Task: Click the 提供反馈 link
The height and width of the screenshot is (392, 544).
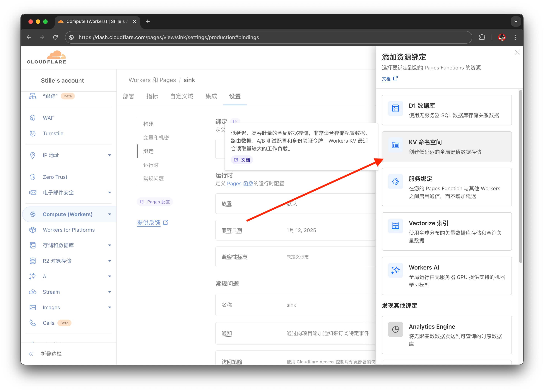Action: (153, 222)
